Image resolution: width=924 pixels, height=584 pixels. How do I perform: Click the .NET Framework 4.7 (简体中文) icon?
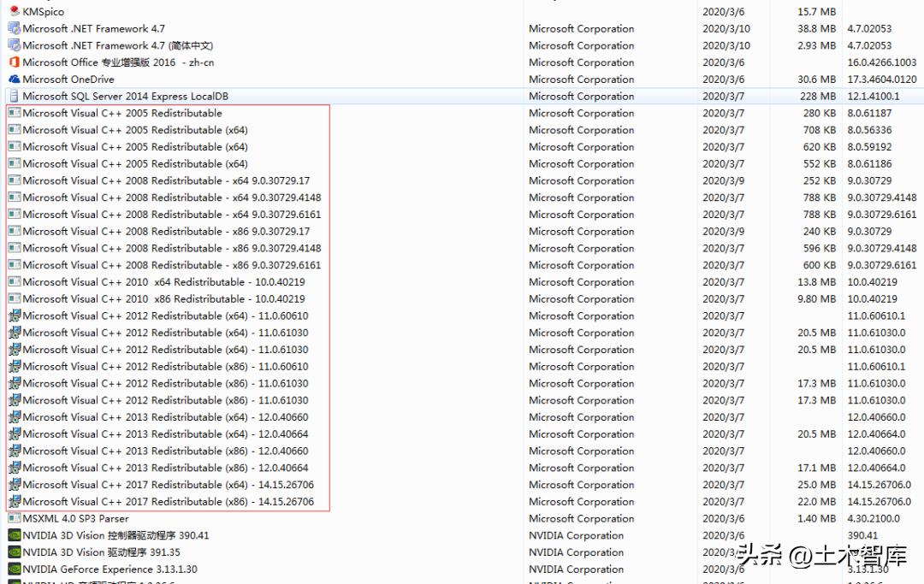pos(13,45)
